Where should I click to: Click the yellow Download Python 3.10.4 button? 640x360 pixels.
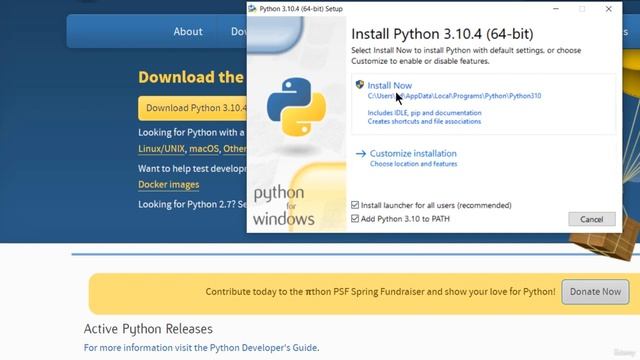point(193,108)
